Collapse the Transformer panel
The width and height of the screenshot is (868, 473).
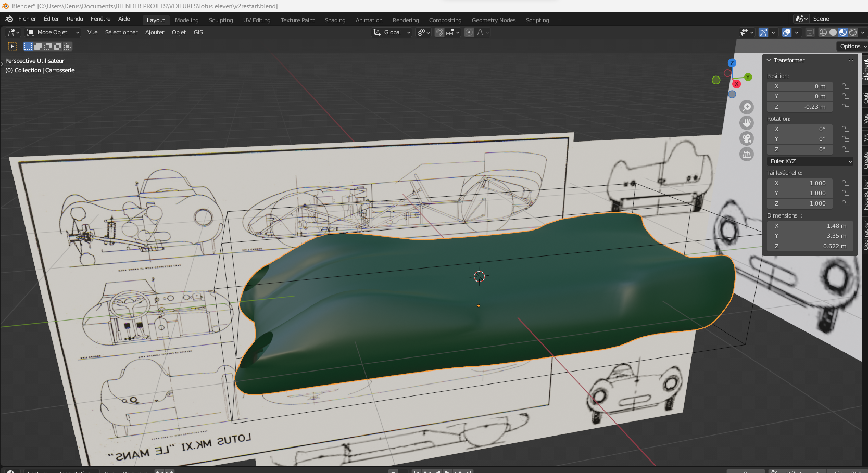769,60
